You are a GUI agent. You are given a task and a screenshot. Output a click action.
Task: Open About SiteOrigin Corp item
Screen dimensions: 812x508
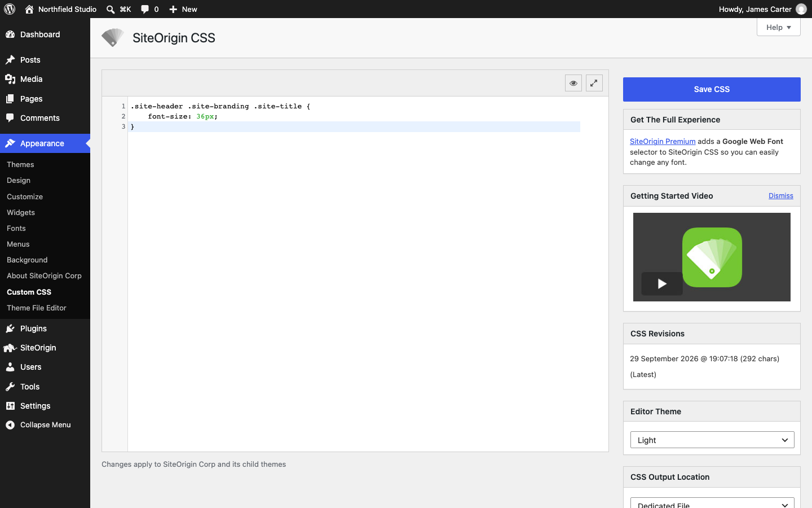[44, 275]
